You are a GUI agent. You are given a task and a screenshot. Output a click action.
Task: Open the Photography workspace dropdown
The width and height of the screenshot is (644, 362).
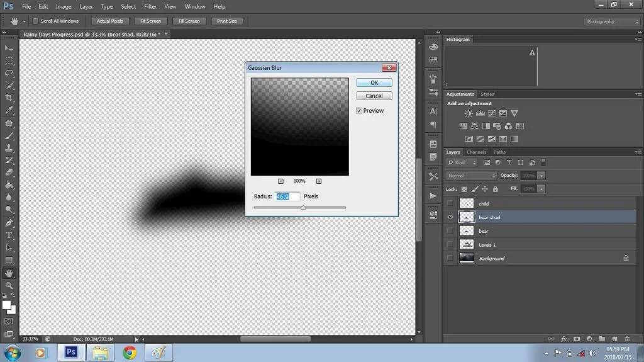612,21
